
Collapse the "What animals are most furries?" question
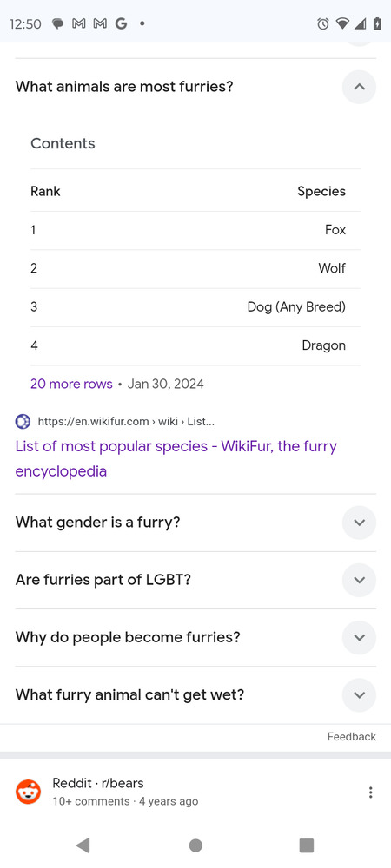(359, 87)
